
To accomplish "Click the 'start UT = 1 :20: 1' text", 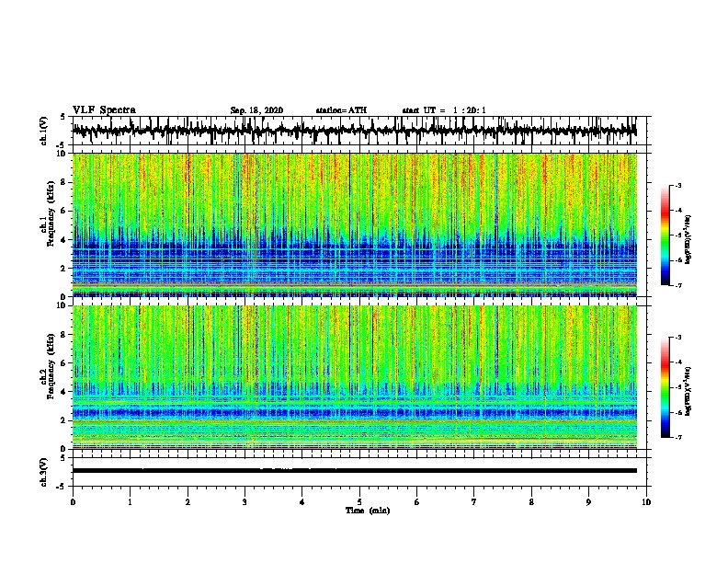I will (x=444, y=110).
